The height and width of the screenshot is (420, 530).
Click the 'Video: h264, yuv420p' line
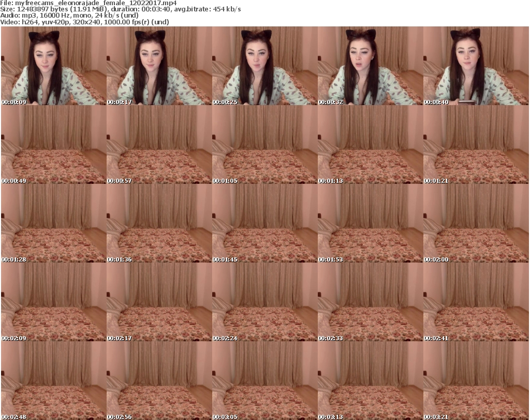pos(84,22)
